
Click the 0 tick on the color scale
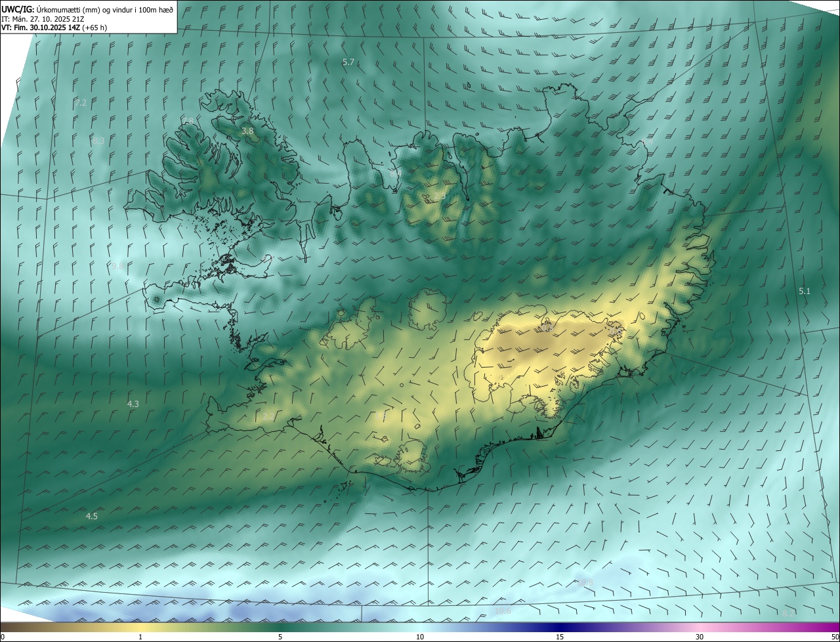3,637
